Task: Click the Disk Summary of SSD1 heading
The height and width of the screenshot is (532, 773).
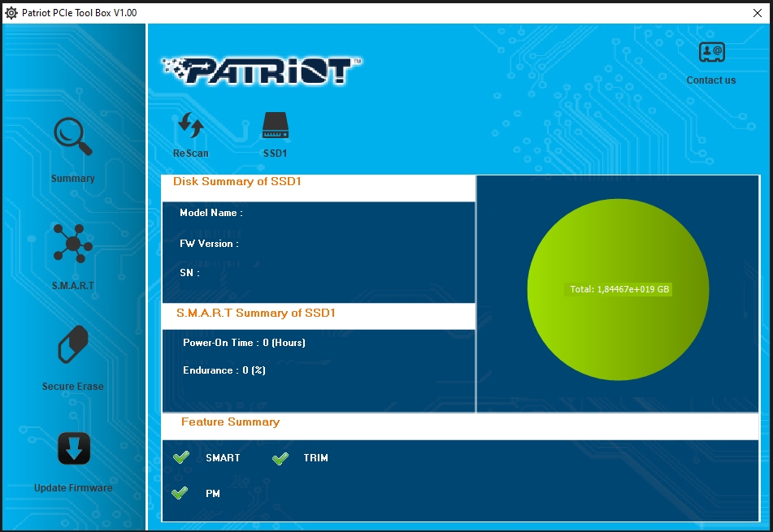Action: (x=237, y=181)
